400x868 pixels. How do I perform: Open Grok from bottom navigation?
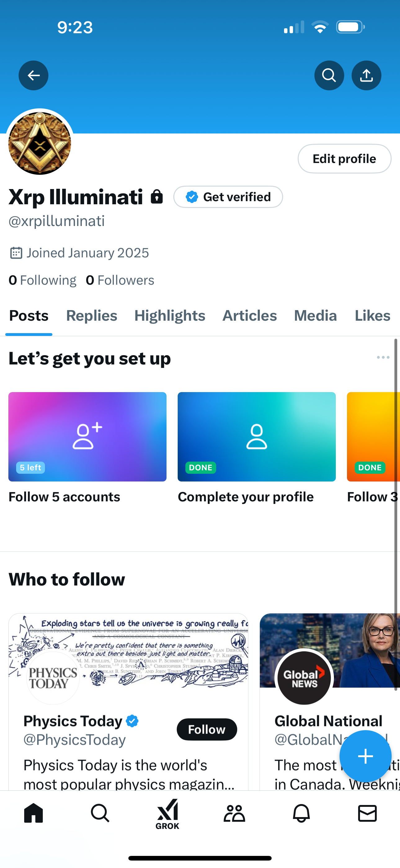[167, 813]
